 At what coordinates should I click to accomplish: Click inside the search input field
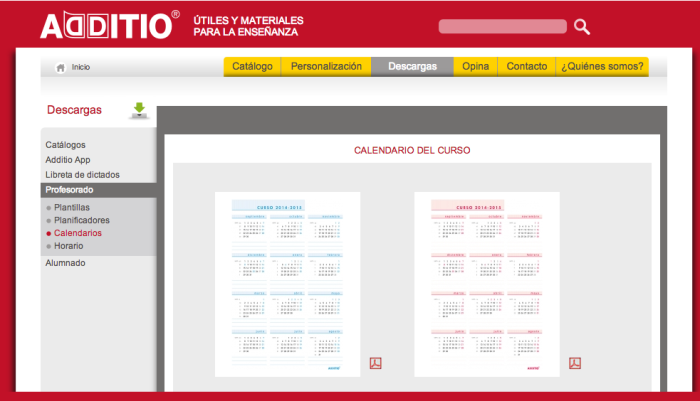coord(502,27)
